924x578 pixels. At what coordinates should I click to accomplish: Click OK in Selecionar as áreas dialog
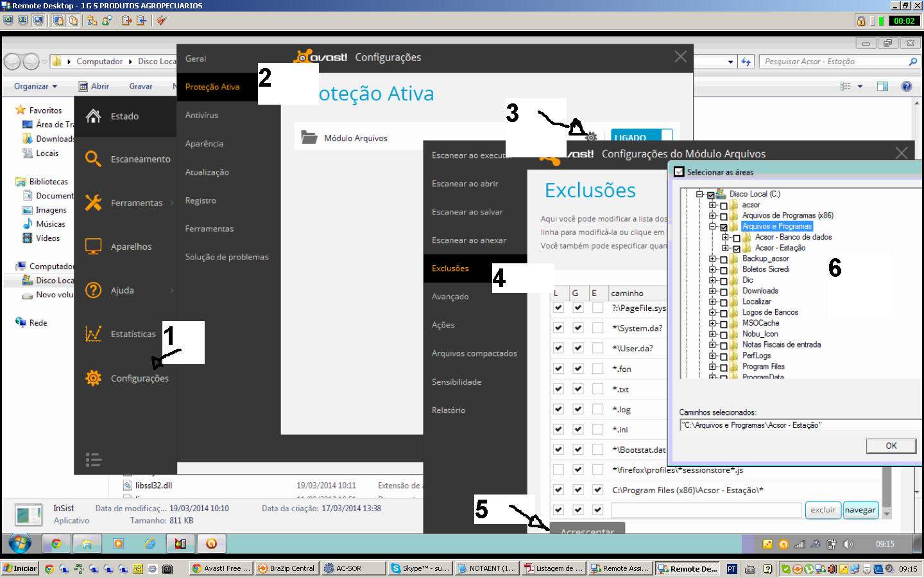(x=891, y=446)
